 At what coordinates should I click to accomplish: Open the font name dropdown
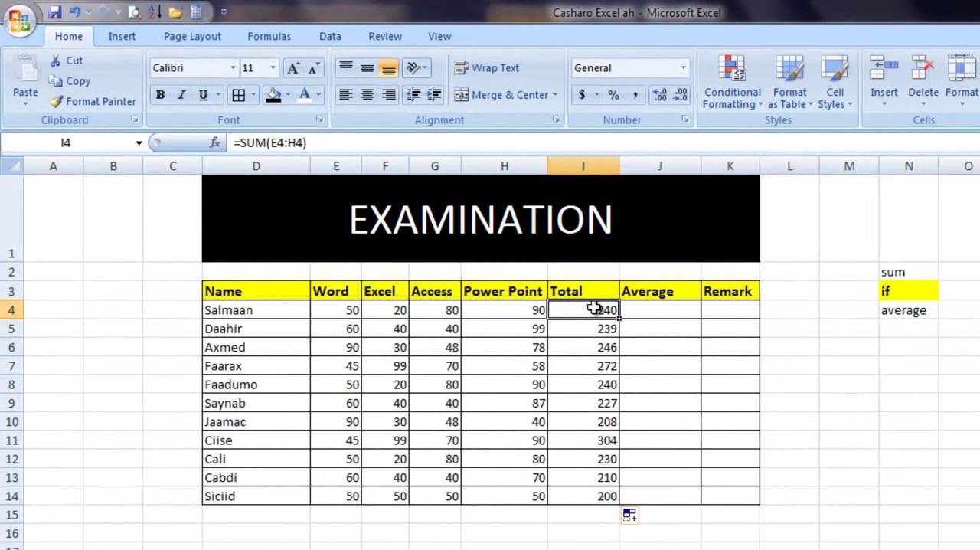click(x=233, y=68)
